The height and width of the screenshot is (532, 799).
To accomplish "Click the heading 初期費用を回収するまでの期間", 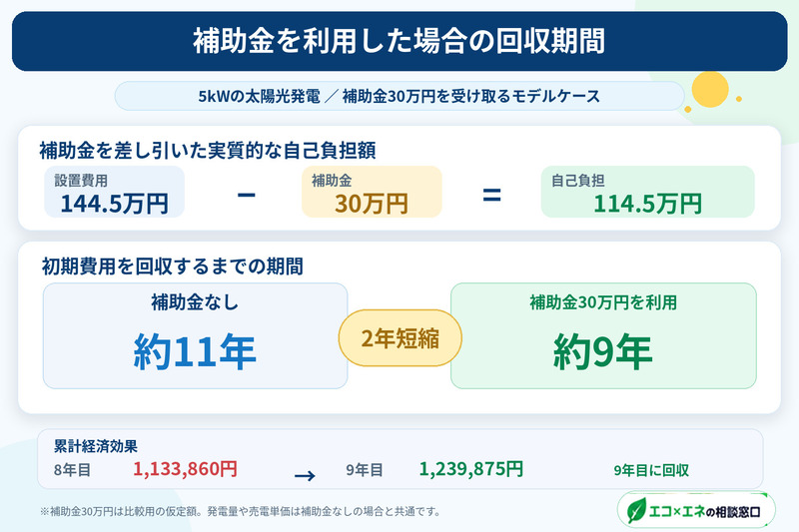I will [173, 266].
